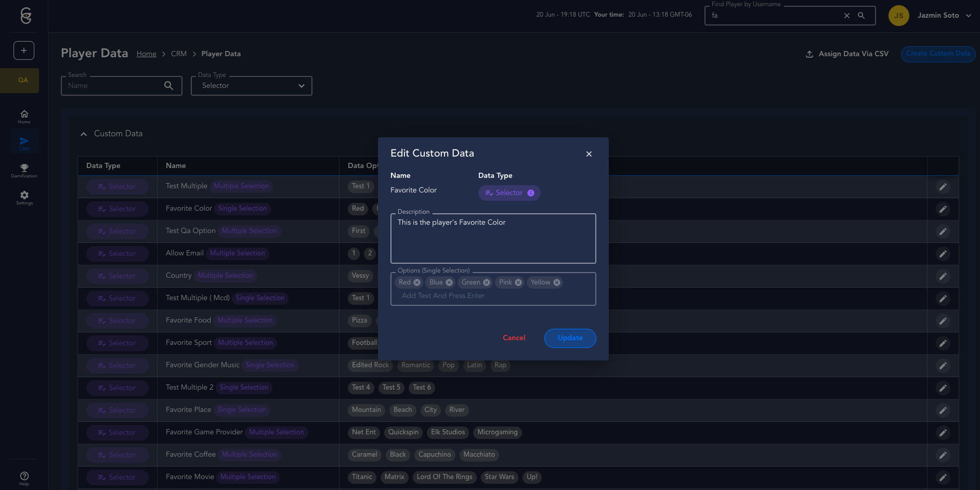Open Settings from the sidebar
The width and height of the screenshot is (980, 490).
click(x=24, y=197)
